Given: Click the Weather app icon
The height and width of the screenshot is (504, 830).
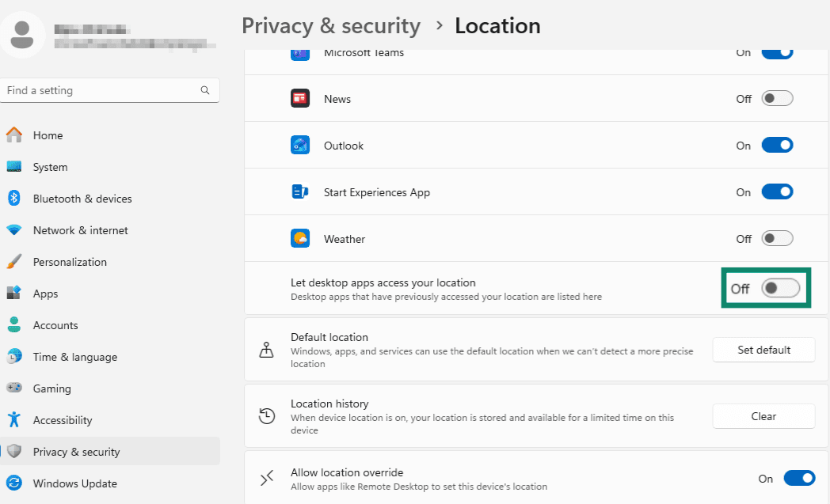Looking at the screenshot, I should coord(300,238).
